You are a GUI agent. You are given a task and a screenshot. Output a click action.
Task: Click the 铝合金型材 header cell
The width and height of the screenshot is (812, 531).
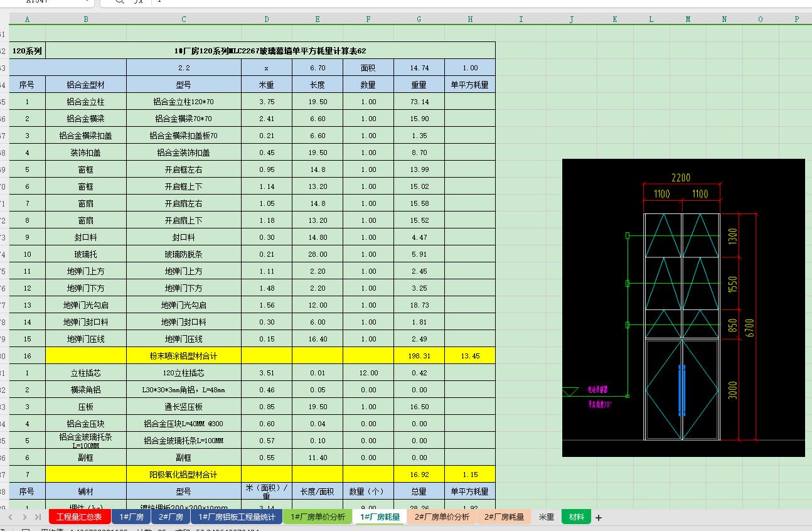click(86, 85)
